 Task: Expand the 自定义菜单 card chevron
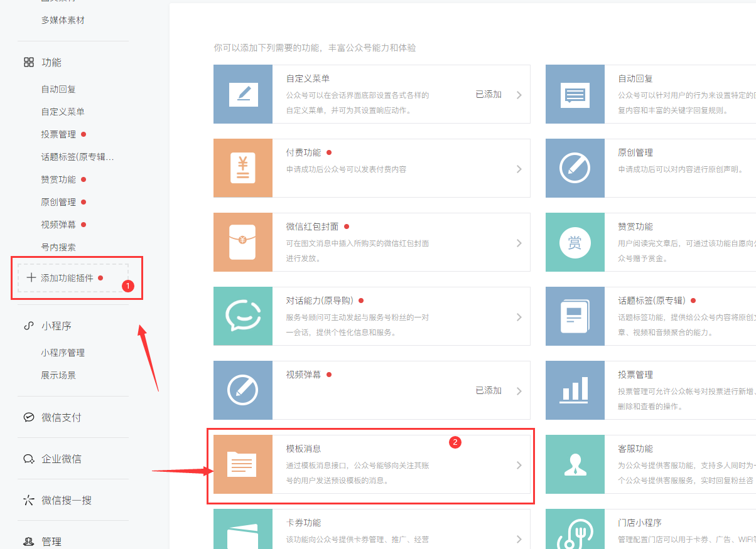click(519, 95)
